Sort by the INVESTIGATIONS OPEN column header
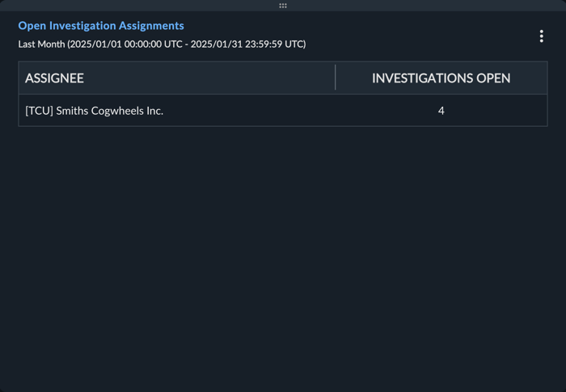This screenshot has width=566, height=392. 441,78
